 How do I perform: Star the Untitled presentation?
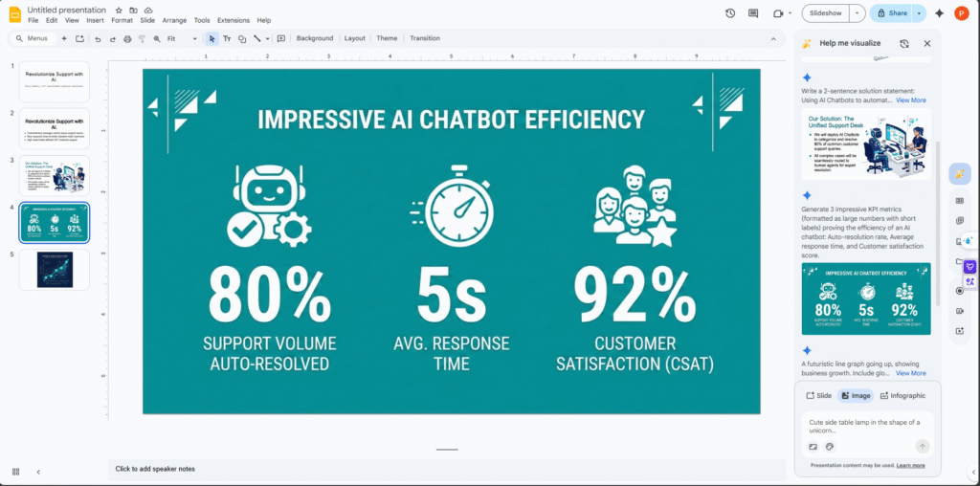tap(119, 10)
